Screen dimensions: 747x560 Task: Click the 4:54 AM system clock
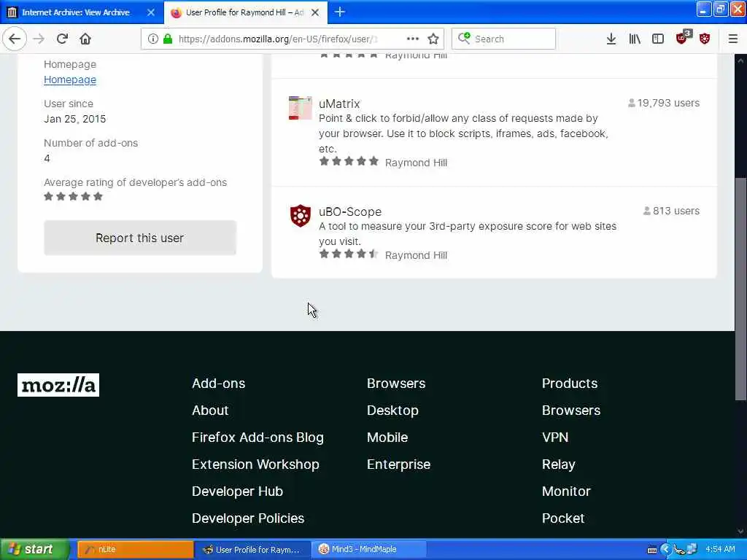tap(720, 550)
